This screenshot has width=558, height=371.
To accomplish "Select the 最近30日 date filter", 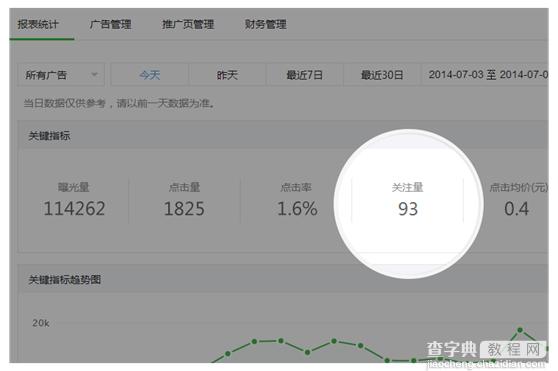I will pos(382,75).
